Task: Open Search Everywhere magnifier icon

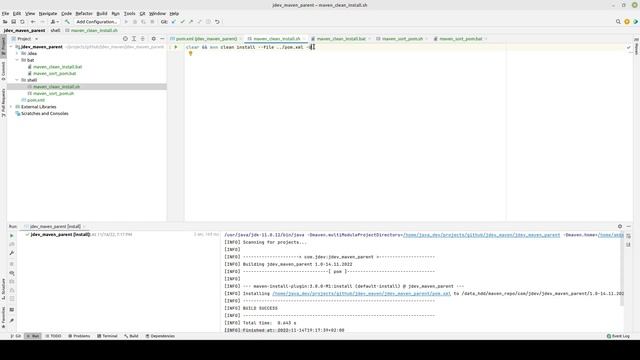Action: tap(618, 22)
